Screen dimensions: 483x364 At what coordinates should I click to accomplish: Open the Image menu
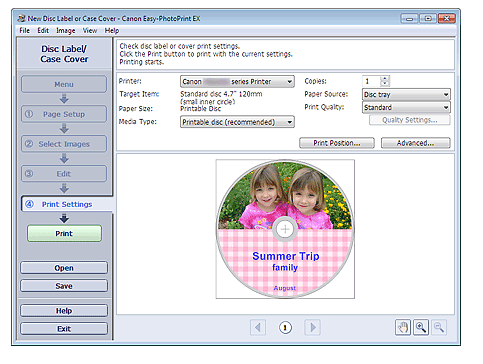click(x=66, y=31)
